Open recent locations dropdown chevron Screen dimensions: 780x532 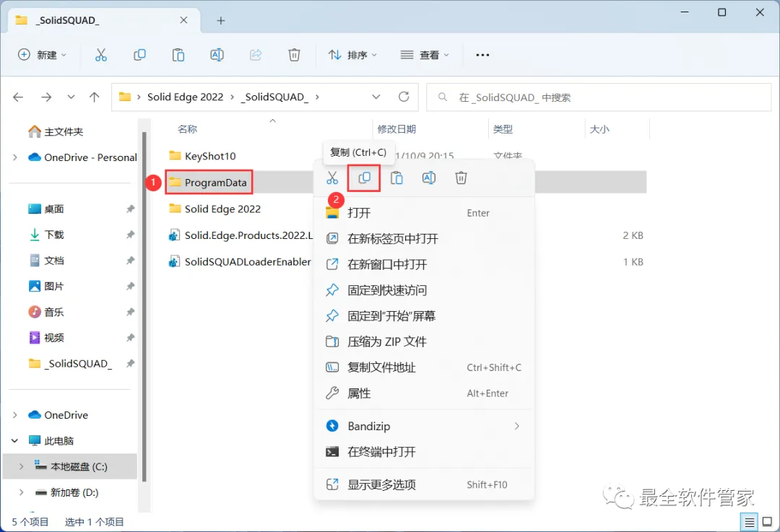click(x=71, y=97)
